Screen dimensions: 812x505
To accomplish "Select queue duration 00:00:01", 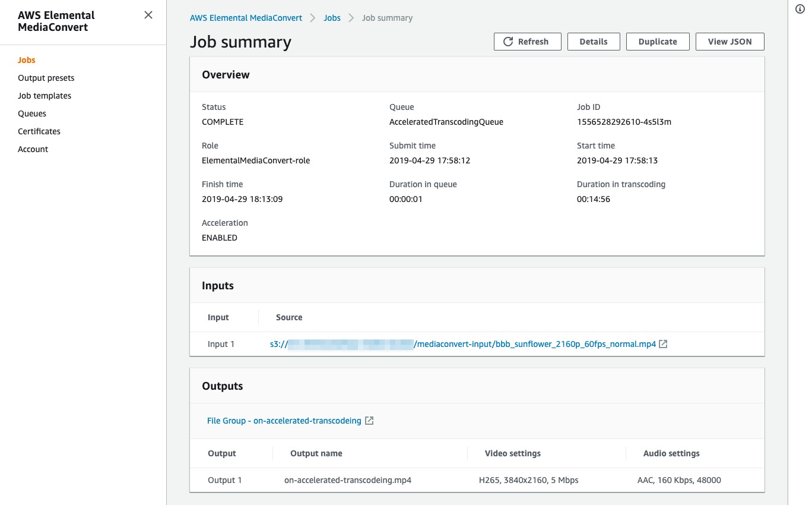I will pyautogui.click(x=406, y=199).
